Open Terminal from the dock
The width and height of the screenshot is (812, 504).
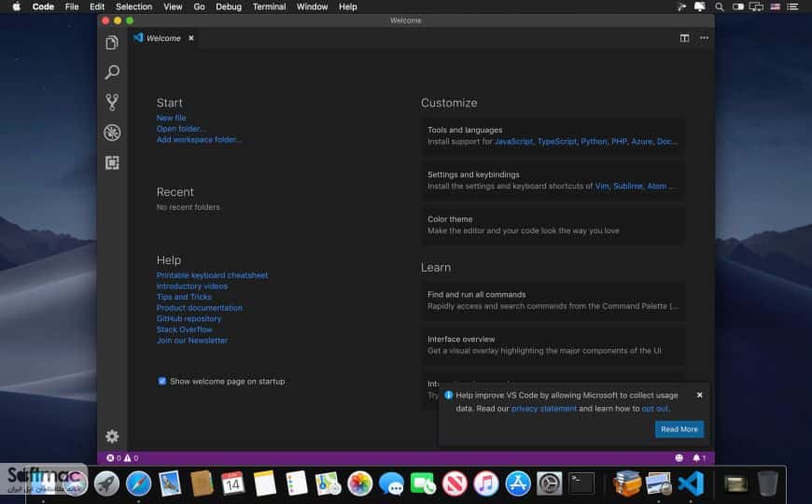(581, 483)
